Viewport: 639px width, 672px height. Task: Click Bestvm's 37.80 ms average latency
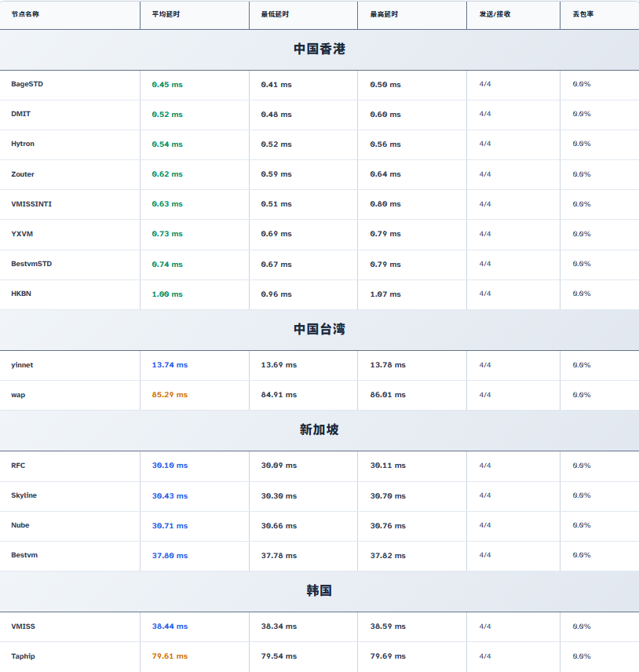(170, 556)
